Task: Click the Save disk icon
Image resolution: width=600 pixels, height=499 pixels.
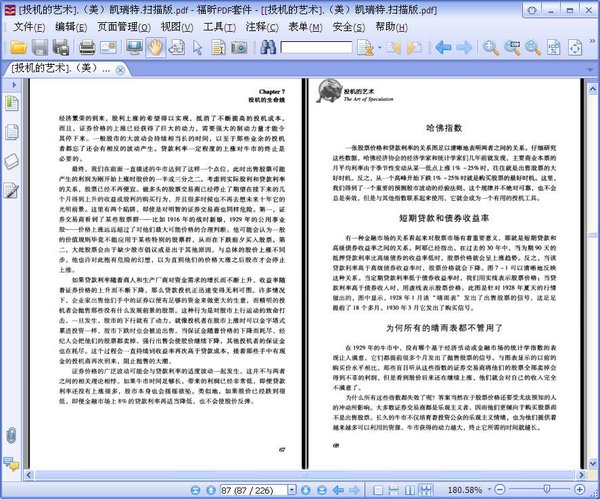Action: pos(39,47)
